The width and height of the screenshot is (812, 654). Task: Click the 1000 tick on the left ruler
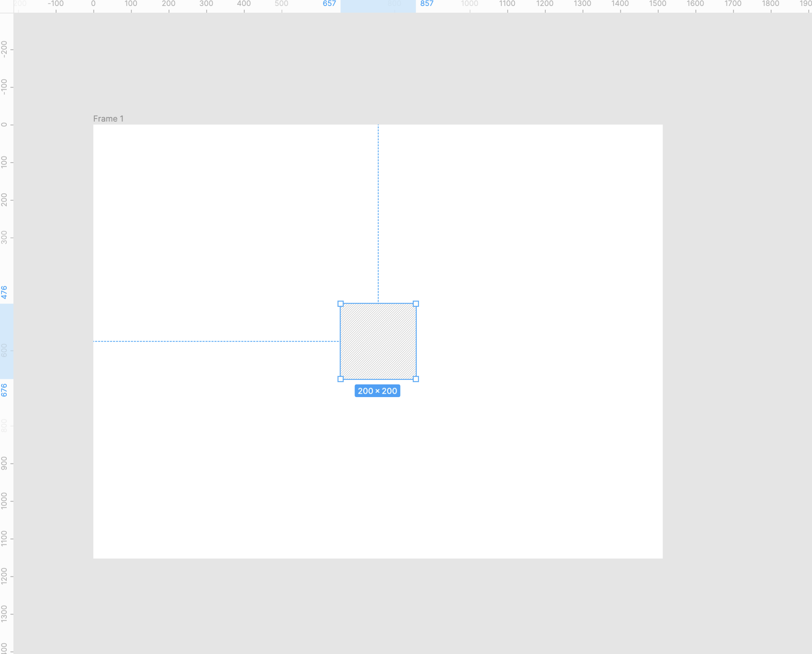pos(4,501)
